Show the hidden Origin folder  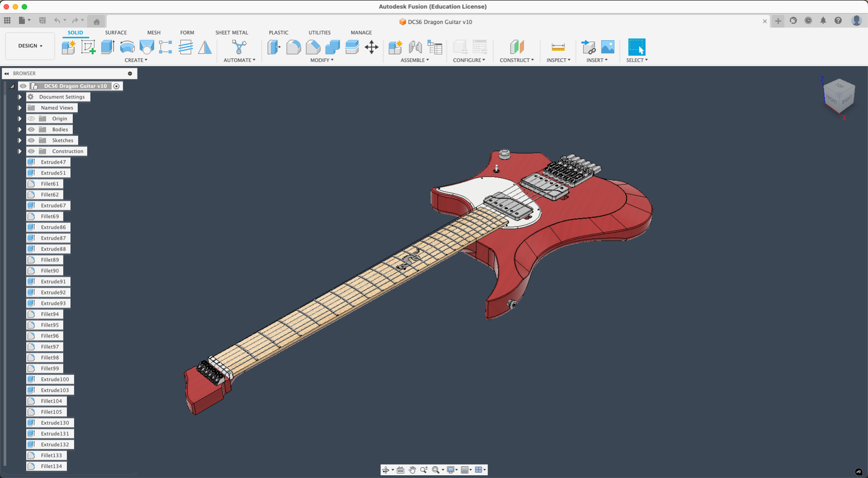[x=31, y=118]
